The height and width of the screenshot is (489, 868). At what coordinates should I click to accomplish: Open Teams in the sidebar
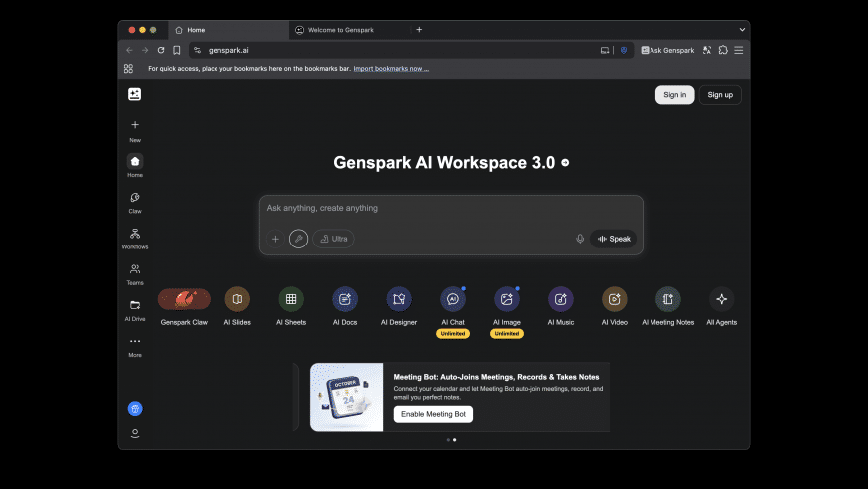coord(135,274)
